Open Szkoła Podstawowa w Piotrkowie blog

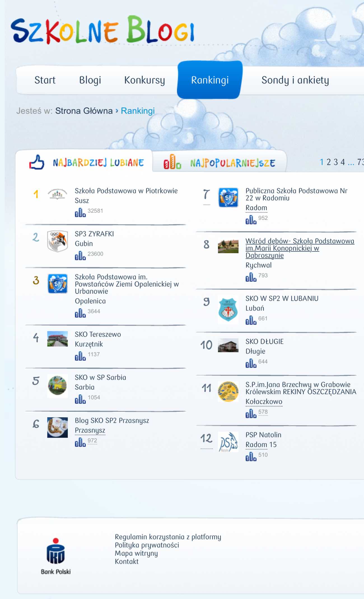click(126, 191)
